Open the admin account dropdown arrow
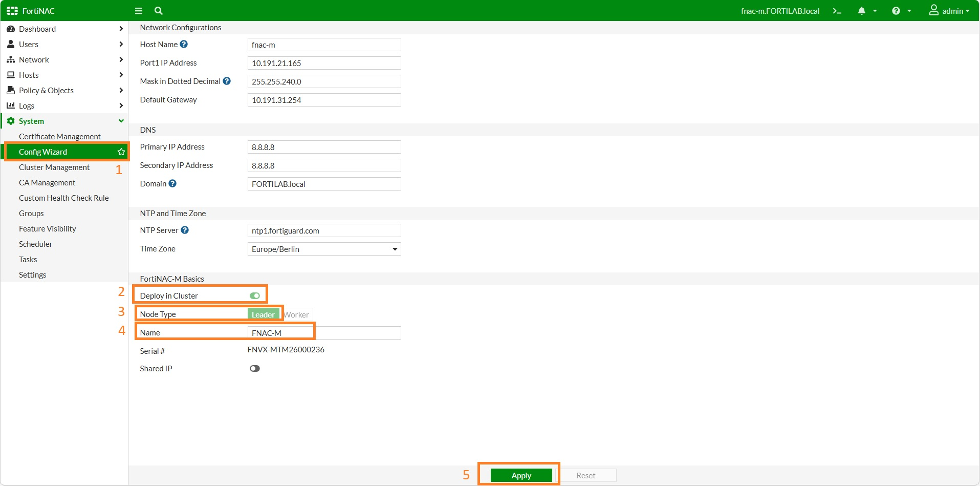Viewport: 980px width, 486px height. point(968,11)
